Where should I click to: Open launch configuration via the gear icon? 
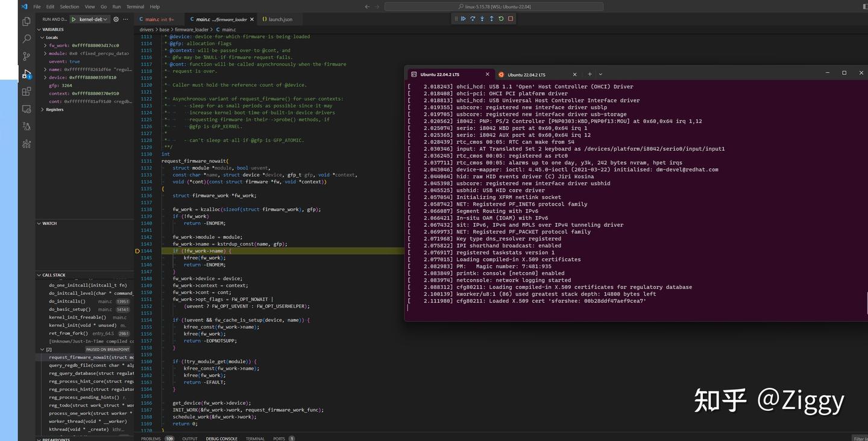[116, 19]
